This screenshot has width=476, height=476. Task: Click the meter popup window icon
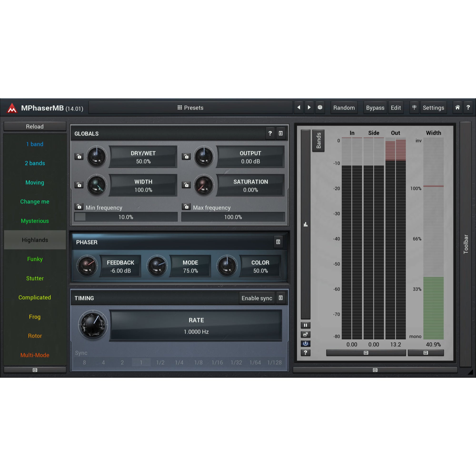coord(306,334)
